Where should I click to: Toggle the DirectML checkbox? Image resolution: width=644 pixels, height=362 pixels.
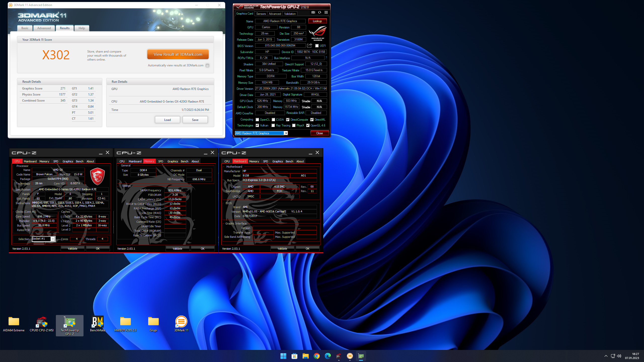point(312,120)
